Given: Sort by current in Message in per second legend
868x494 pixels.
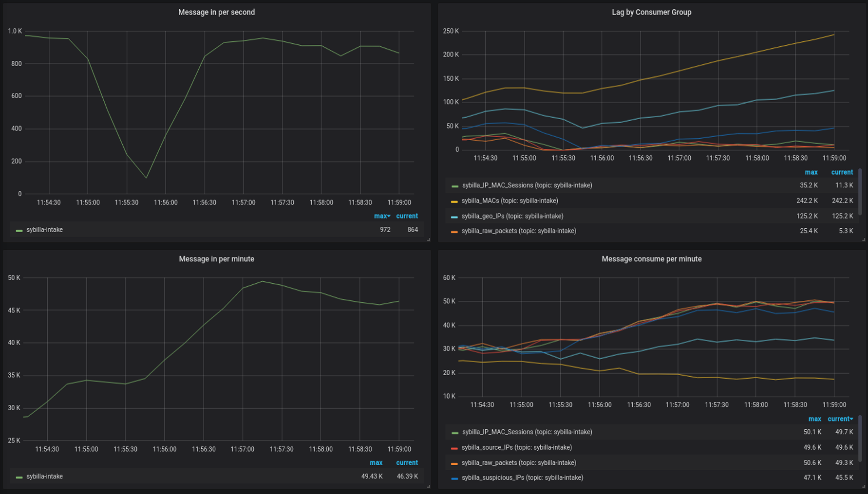Looking at the screenshot, I should [407, 216].
